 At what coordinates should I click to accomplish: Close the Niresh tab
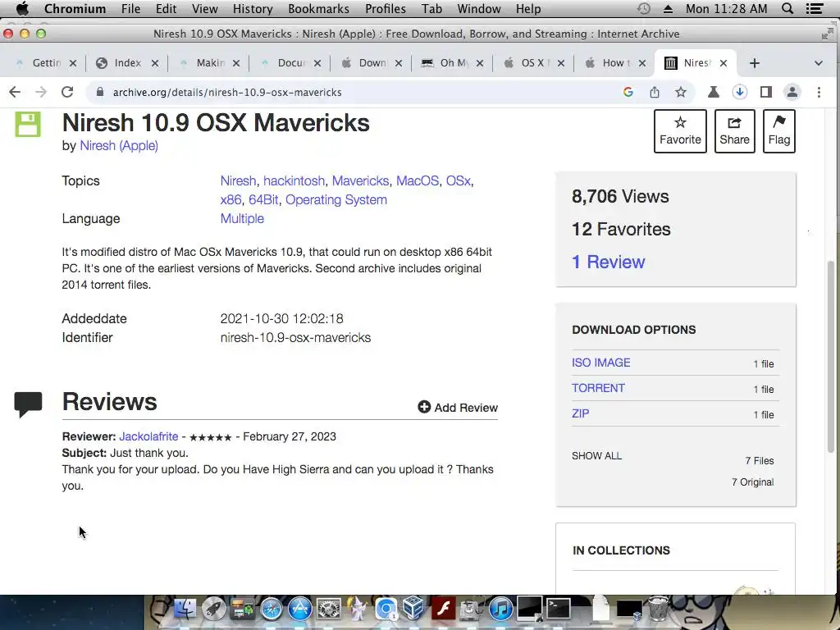(724, 63)
